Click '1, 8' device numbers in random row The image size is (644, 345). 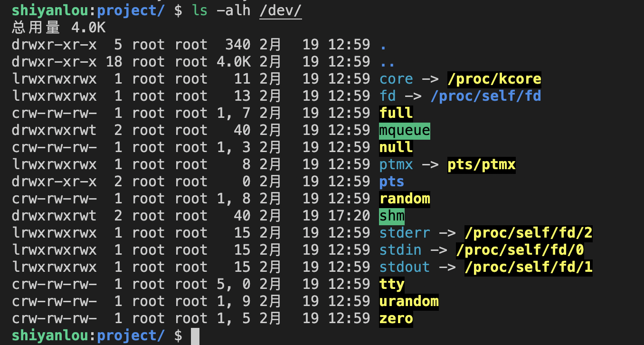click(234, 199)
